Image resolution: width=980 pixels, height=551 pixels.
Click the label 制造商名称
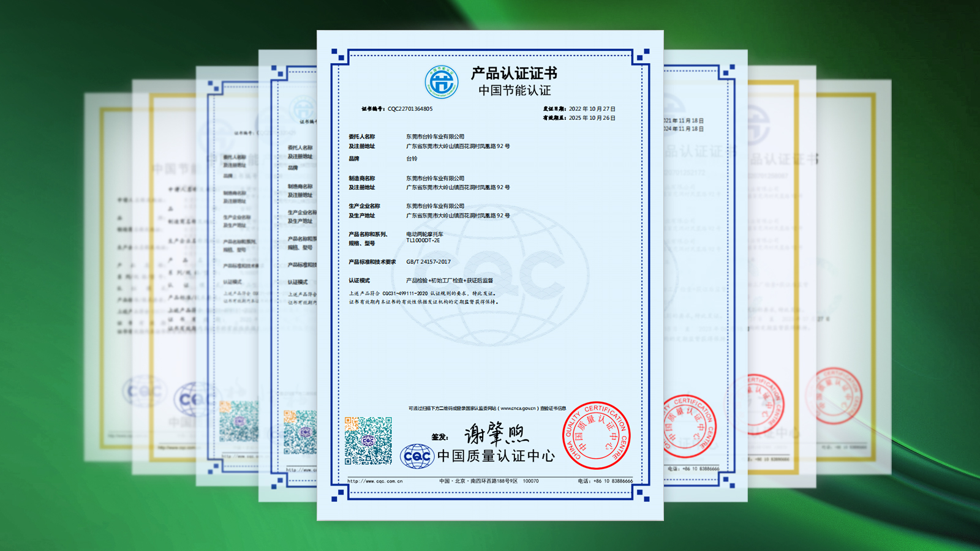(x=362, y=178)
